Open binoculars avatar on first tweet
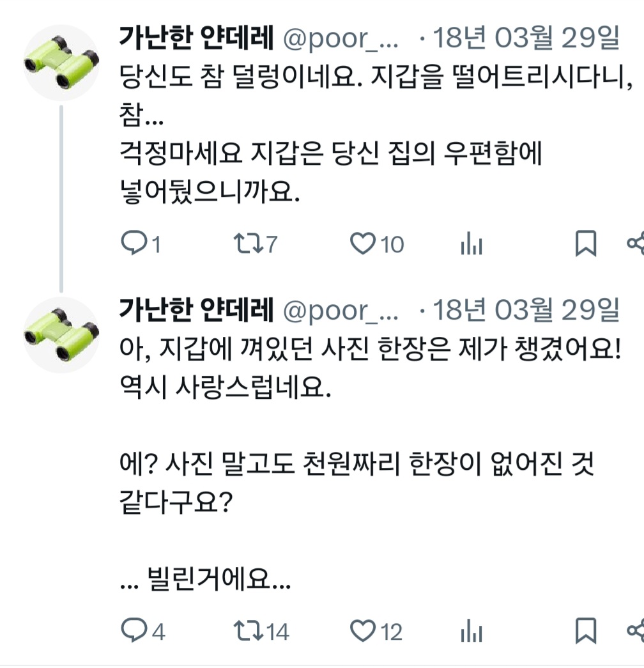This screenshot has width=644, height=668. pyautogui.click(x=61, y=63)
